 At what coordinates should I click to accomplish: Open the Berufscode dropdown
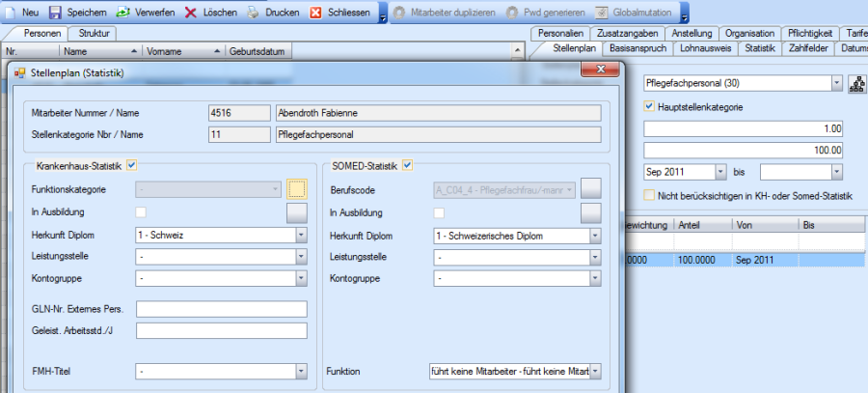point(571,190)
